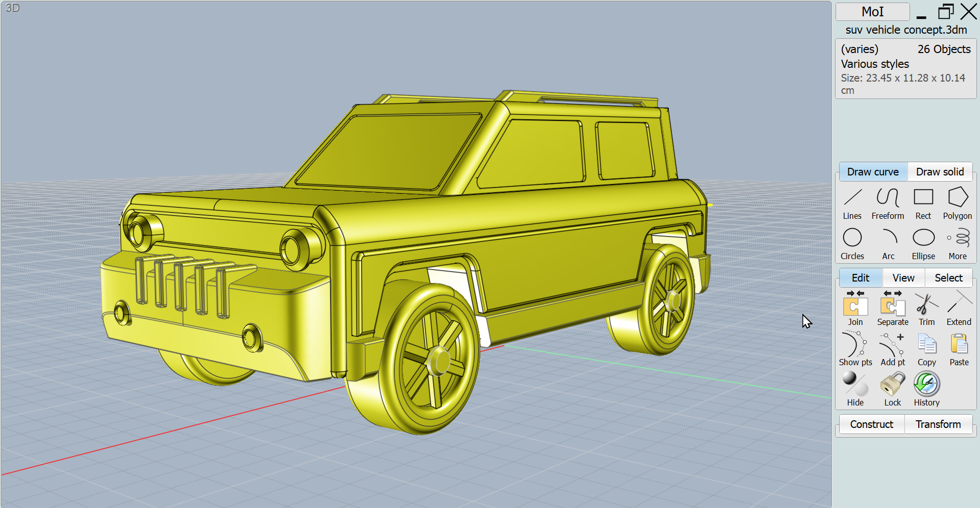Copy the selected objects

[927, 349]
